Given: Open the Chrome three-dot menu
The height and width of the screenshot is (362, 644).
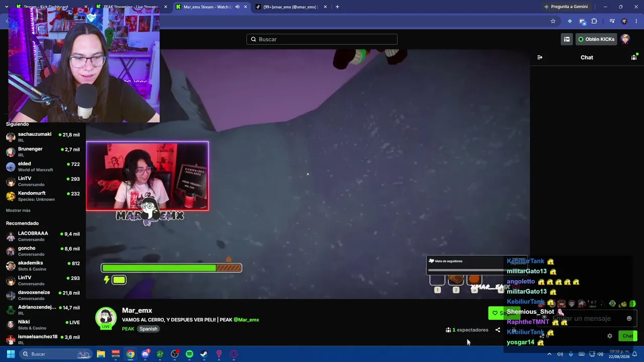Looking at the screenshot, I should click(636, 21).
